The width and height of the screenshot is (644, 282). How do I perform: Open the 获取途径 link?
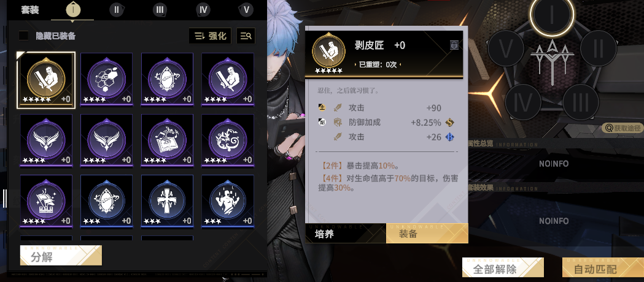pos(623,128)
